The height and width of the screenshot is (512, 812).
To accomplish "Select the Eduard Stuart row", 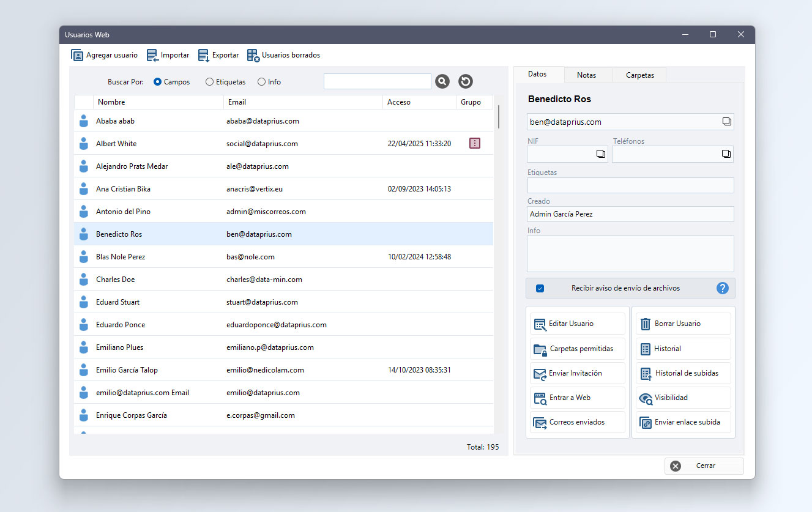I will [x=283, y=302].
